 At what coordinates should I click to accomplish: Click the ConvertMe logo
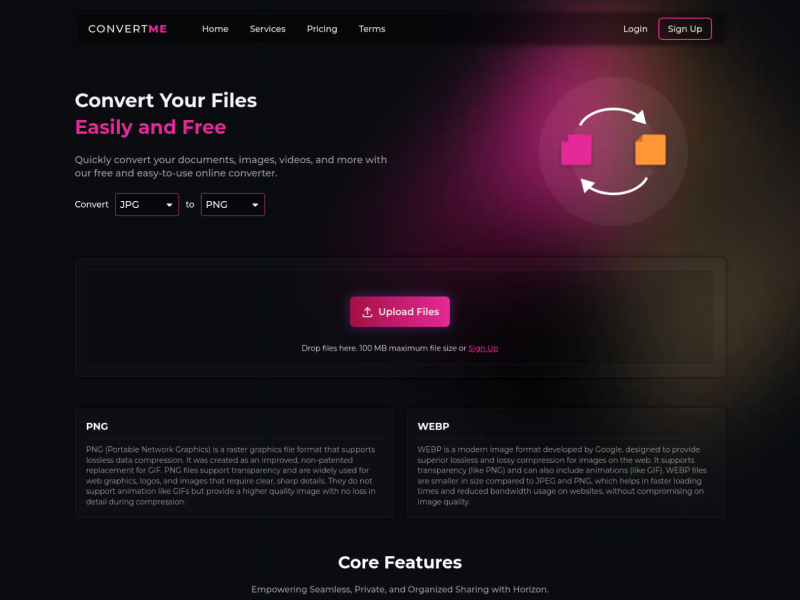(127, 29)
